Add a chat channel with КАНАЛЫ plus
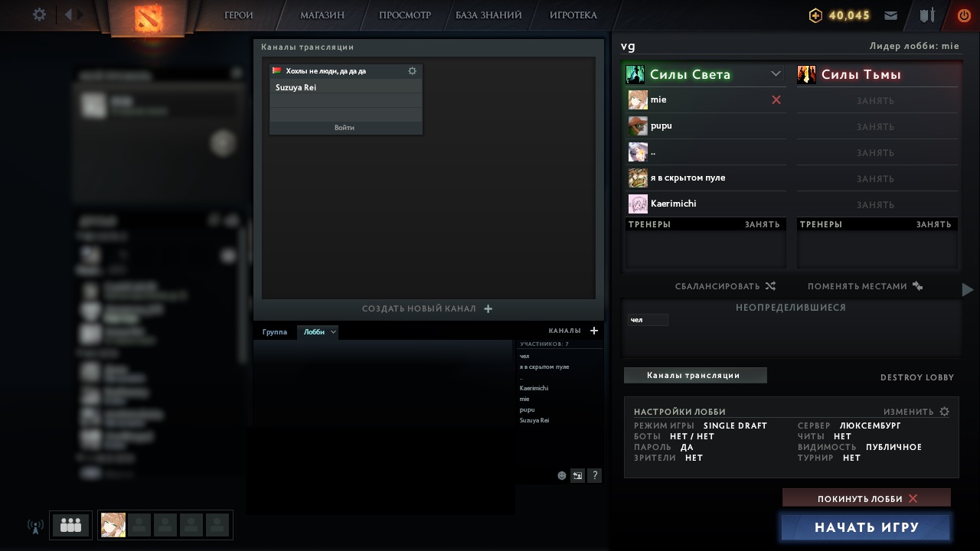Screen dimensions: 980x551 [594, 331]
